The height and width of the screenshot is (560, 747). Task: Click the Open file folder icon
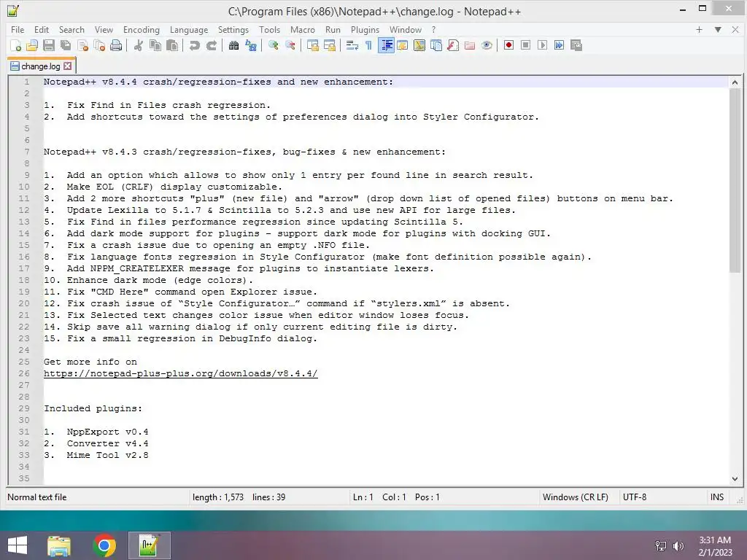tap(32, 45)
